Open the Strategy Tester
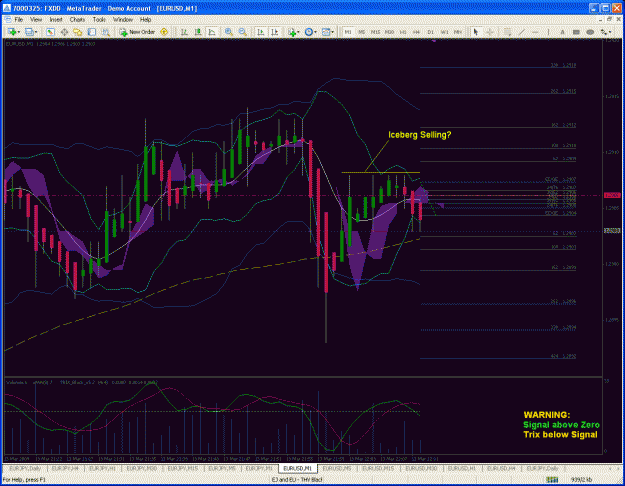The image size is (625, 486). pyautogui.click(x=106, y=32)
